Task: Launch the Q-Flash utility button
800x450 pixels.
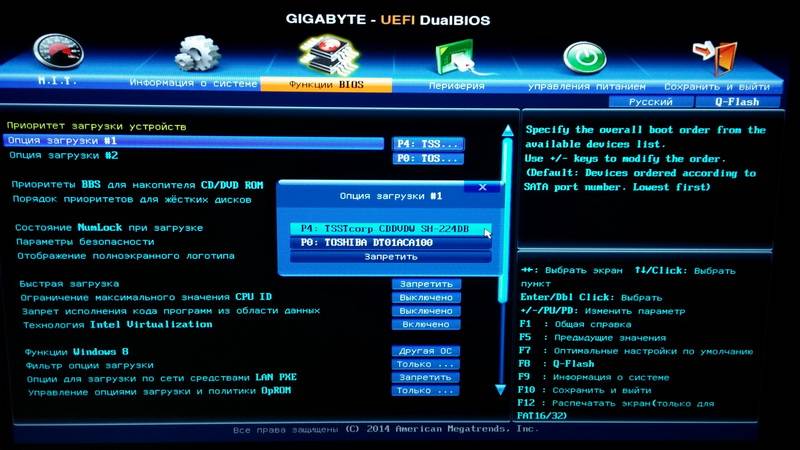Action: [x=737, y=102]
